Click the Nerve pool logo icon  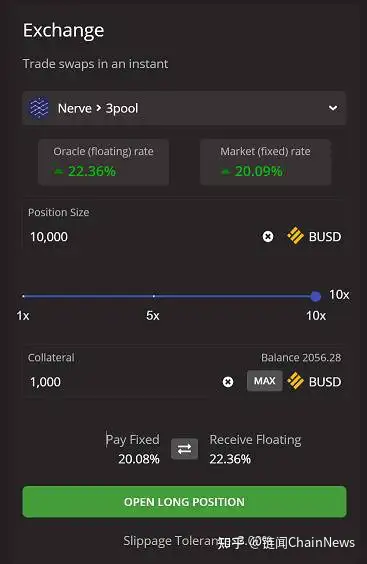pyautogui.click(x=38, y=108)
